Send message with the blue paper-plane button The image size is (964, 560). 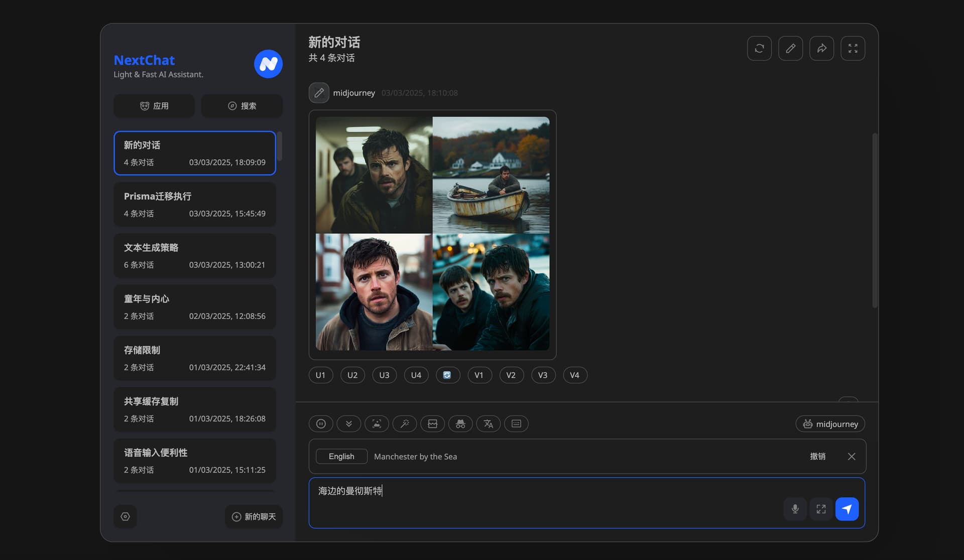tap(847, 509)
